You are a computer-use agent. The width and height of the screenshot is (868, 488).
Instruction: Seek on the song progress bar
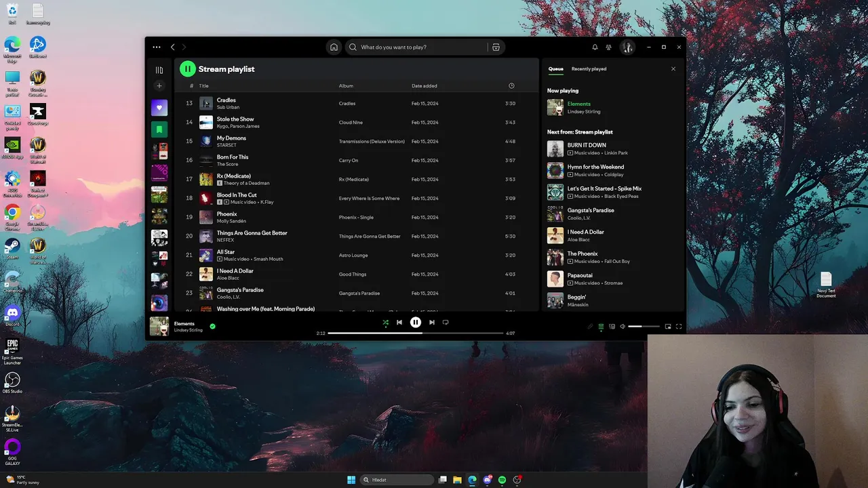(x=416, y=333)
